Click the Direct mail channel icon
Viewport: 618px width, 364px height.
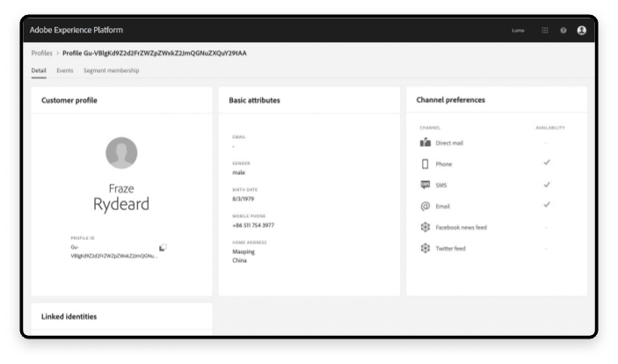[x=425, y=142]
